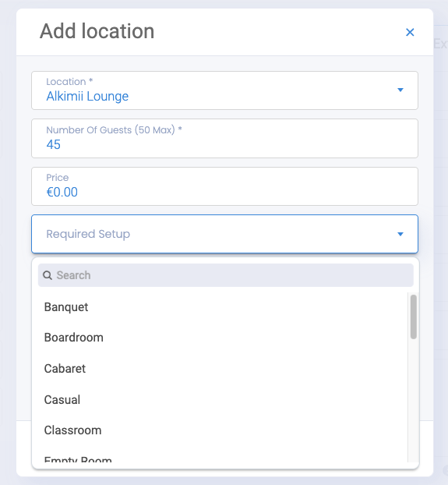This screenshot has height=485, width=448.
Task: Click the €0.00 price value
Action: [62, 192]
